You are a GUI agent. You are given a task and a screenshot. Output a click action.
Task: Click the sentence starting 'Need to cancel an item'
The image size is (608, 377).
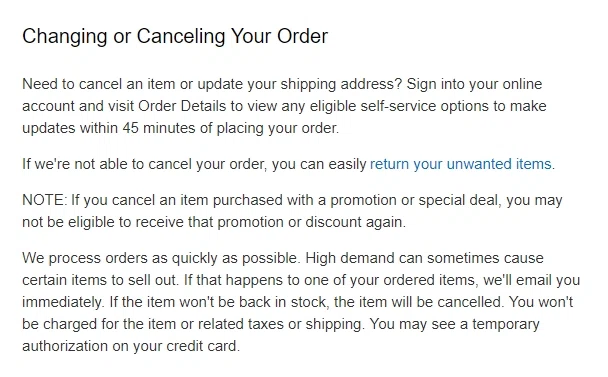point(212,85)
